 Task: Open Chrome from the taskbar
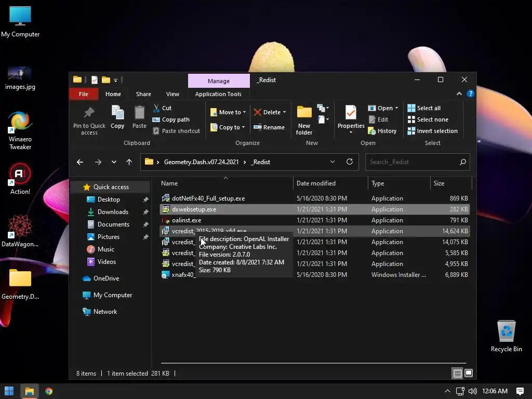49,391
